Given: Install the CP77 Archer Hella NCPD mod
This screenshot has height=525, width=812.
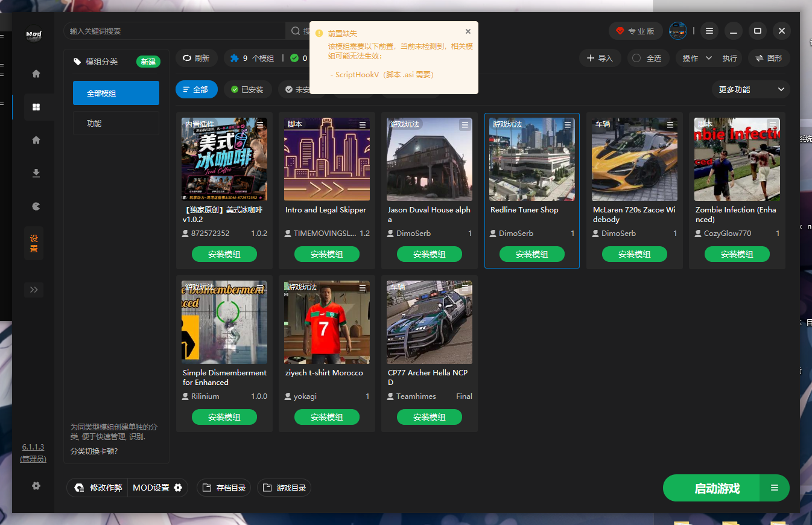Looking at the screenshot, I should [430, 417].
